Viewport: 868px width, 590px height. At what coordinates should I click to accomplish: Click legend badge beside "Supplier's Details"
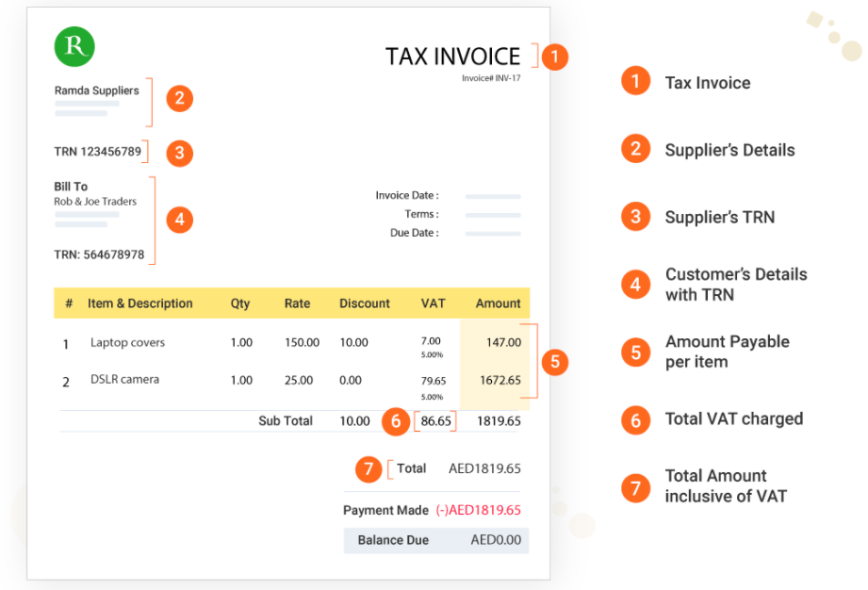[636, 149]
